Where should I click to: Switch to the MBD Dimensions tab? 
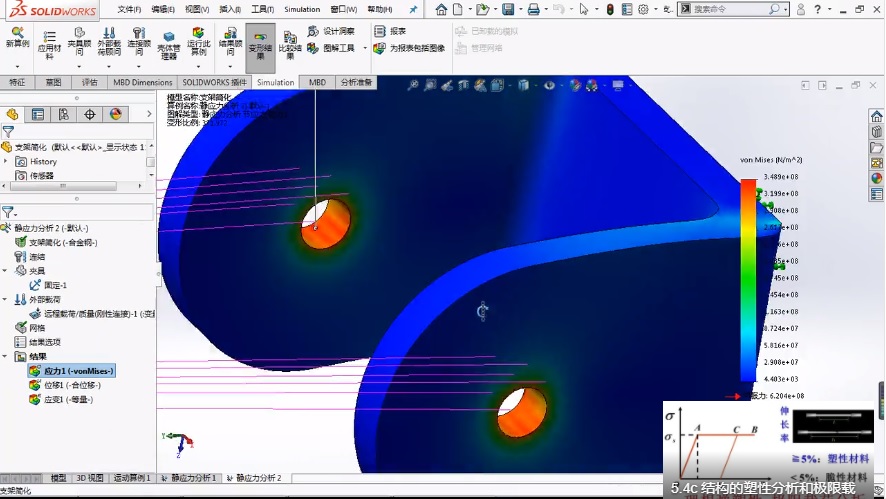[x=142, y=82]
